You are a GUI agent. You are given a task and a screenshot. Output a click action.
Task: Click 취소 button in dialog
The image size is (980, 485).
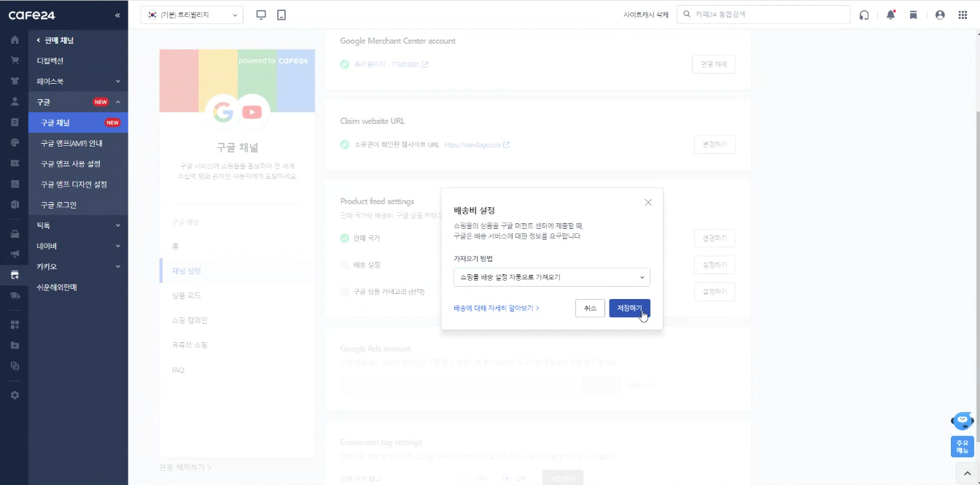[589, 309]
